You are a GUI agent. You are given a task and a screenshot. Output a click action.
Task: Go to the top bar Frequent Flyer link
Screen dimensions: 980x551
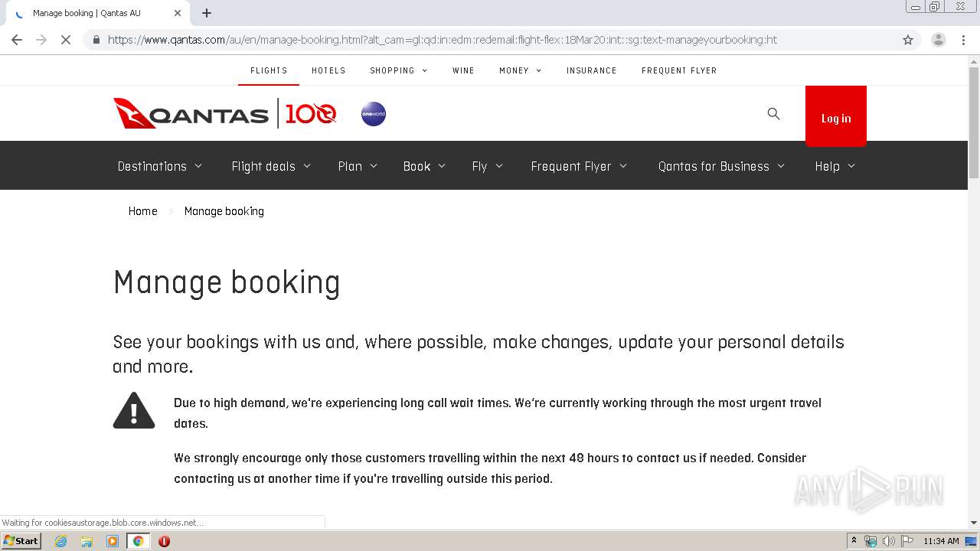[679, 70]
